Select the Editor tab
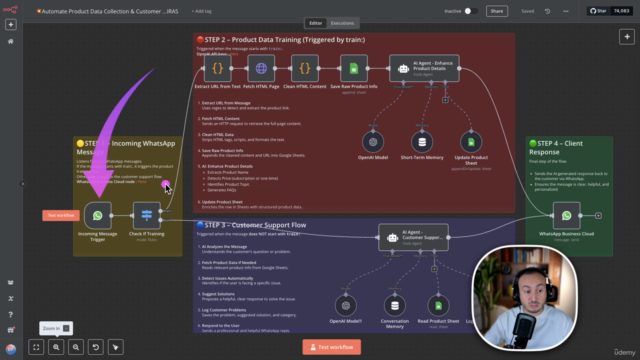640x360 pixels. pyautogui.click(x=316, y=23)
